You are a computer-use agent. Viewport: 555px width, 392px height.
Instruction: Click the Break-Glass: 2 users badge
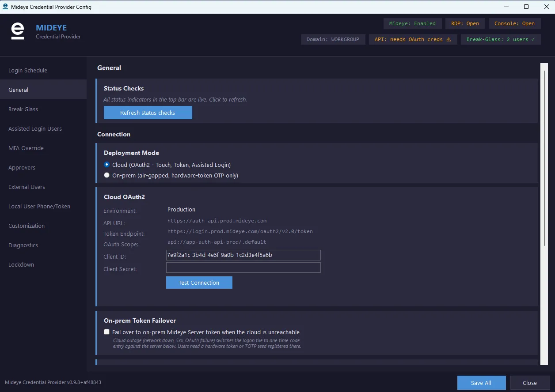pyautogui.click(x=501, y=39)
